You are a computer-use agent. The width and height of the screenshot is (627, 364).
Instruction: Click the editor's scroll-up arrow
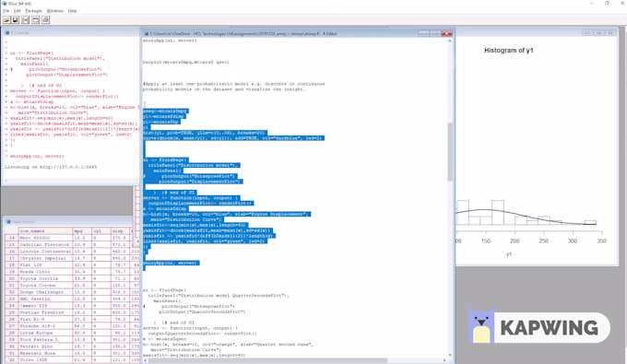pyautogui.click(x=450, y=41)
